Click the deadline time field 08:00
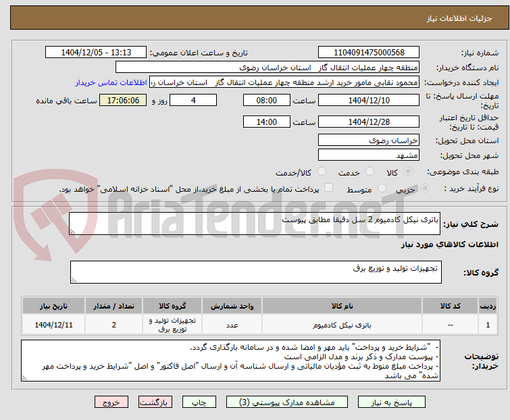Image resolution: width=510 pixels, height=420 pixels. point(266,100)
